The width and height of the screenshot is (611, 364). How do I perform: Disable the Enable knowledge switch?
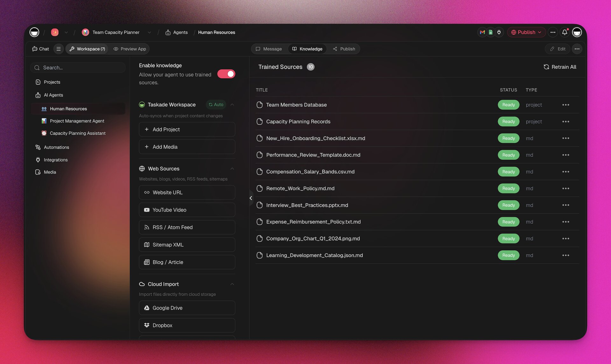[226, 73]
